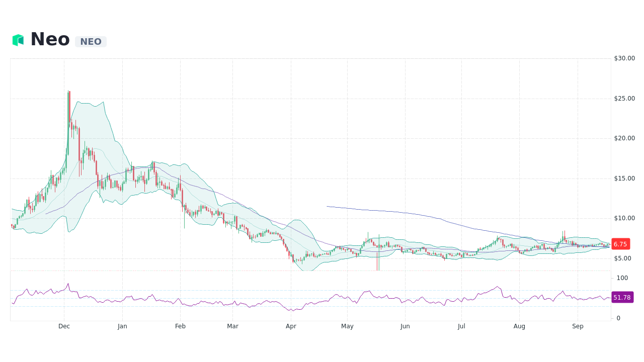Select the Dec label on the time axis
The height and width of the screenshot is (362, 644).
(x=64, y=326)
